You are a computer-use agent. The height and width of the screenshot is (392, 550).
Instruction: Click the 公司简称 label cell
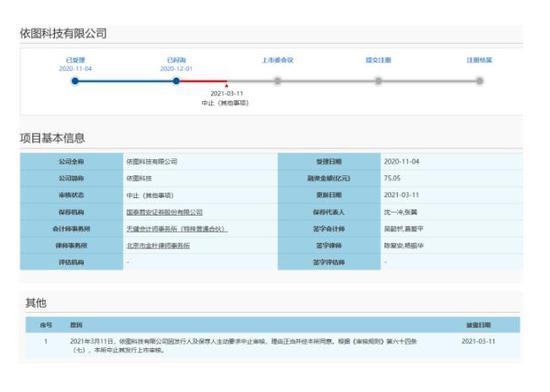tap(71, 178)
